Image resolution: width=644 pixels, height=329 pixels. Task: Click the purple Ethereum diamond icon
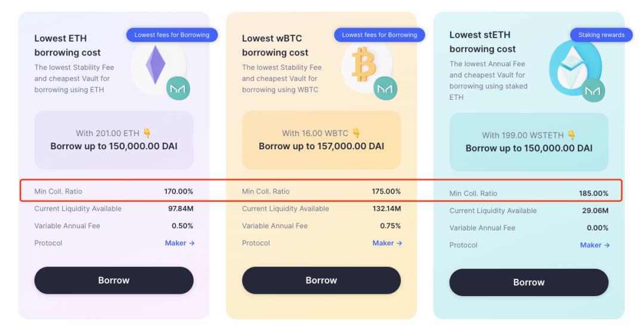coord(156,65)
